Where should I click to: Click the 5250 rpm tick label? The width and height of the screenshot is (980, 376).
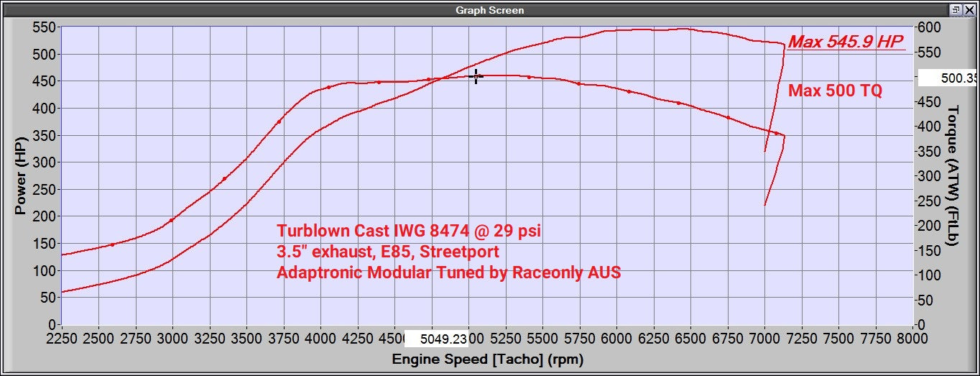click(x=506, y=338)
